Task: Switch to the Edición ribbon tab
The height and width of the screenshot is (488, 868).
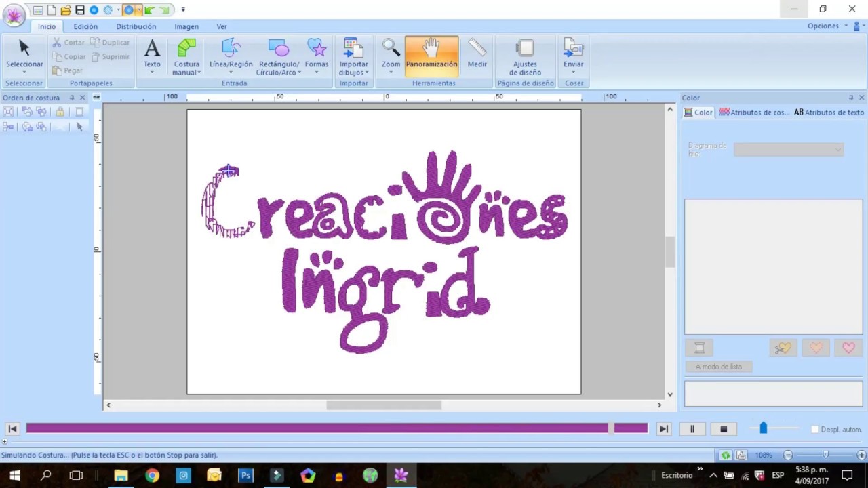Action: (x=85, y=26)
